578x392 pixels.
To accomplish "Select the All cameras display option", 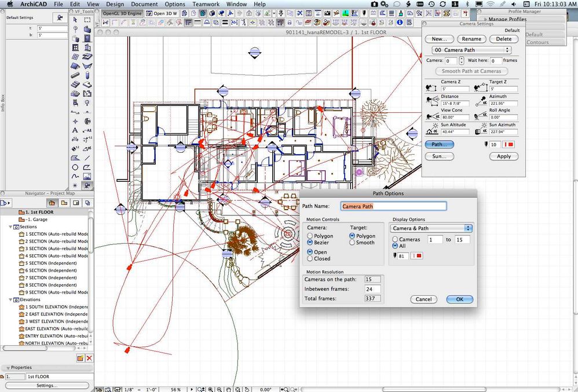I will (395, 246).
